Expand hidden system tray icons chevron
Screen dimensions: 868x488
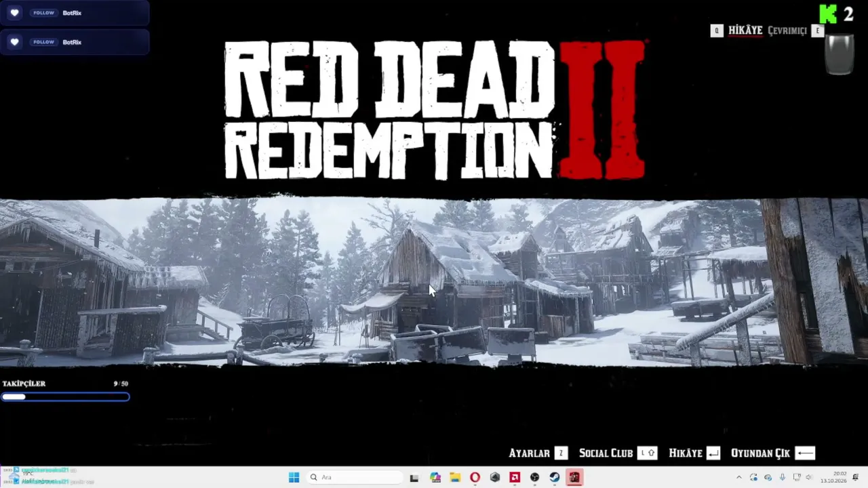point(739,477)
